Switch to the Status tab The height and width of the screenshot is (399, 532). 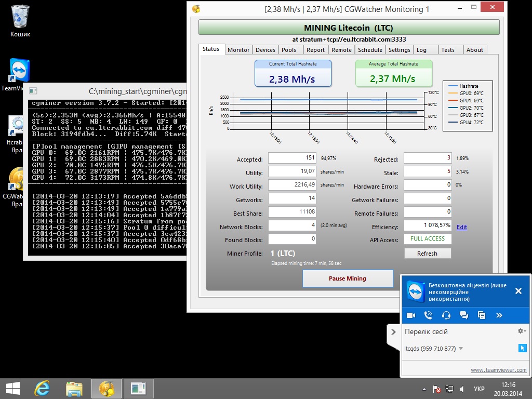pyautogui.click(x=211, y=49)
